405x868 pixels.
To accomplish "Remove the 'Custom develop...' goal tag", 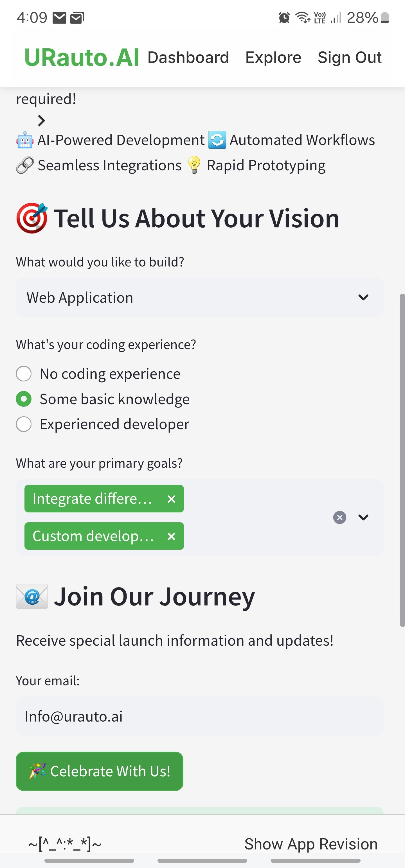I will click(171, 536).
